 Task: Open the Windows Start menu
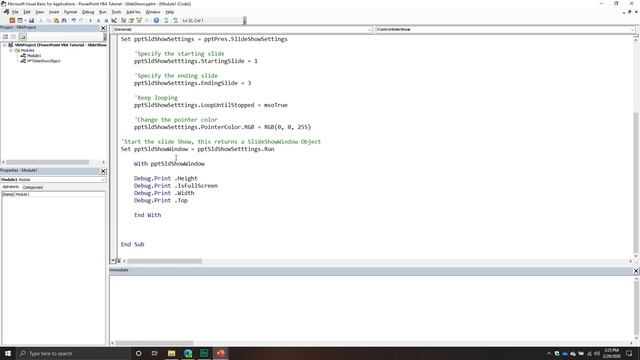pyautogui.click(x=8, y=353)
